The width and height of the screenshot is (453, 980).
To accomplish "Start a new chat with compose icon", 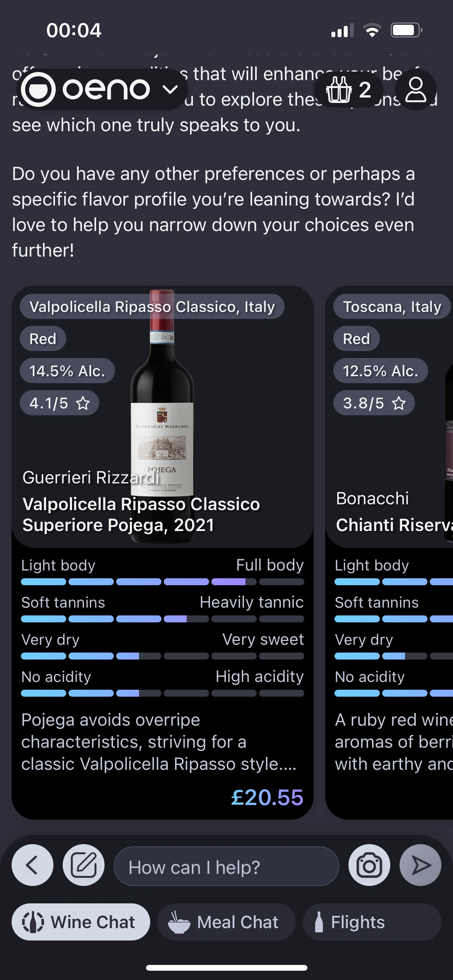I will (84, 865).
